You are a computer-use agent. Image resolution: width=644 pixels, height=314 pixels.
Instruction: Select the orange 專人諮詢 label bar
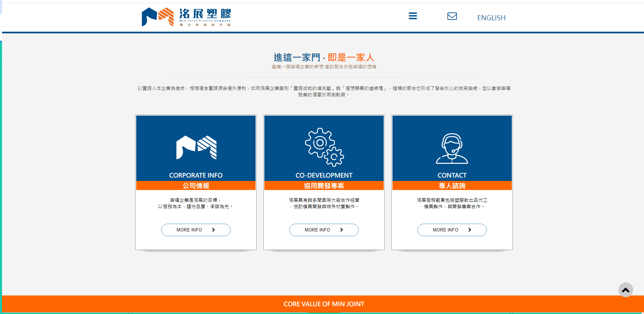(452, 186)
